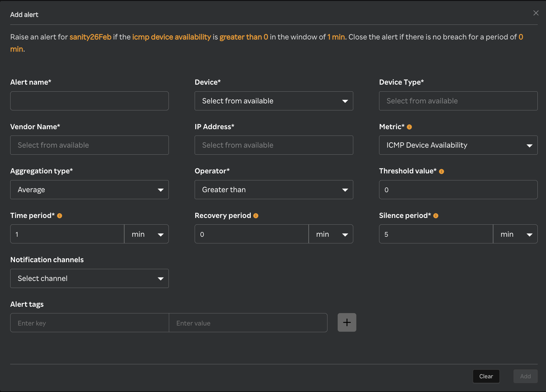The image size is (546, 392).
Task: Click the Recovery period info icon
Action: 256,216
